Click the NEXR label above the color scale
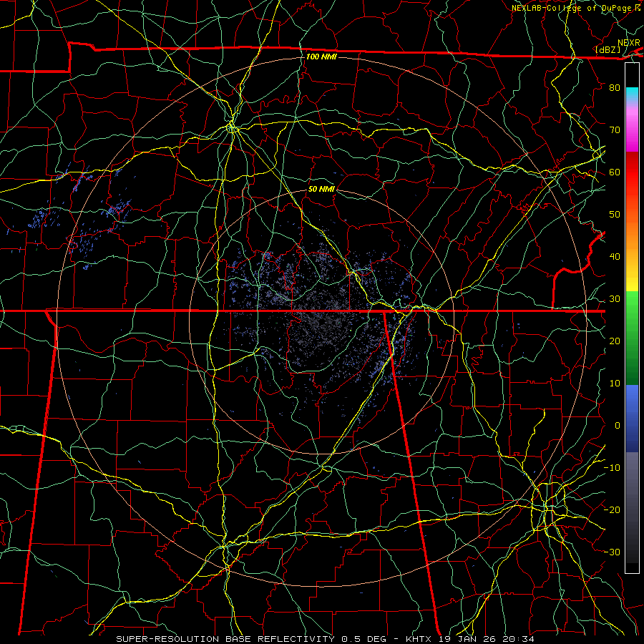The width and height of the screenshot is (644, 644). (628, 43)
